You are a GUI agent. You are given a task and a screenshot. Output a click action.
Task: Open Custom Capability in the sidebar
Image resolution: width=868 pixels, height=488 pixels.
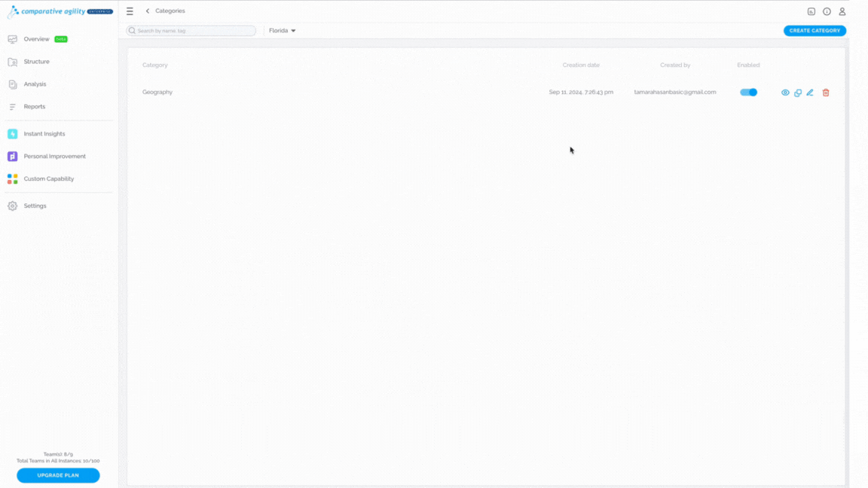49,178
